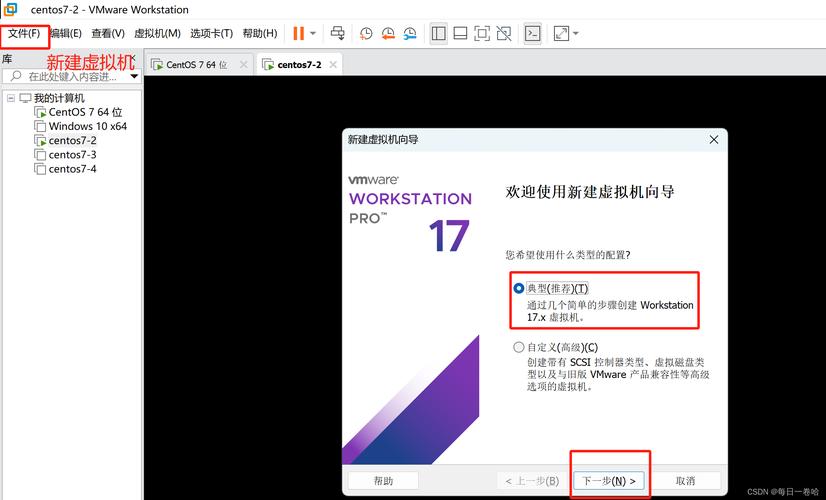Close the centos7-2 tab
This screenshot has height=500, width=826.
333,64
